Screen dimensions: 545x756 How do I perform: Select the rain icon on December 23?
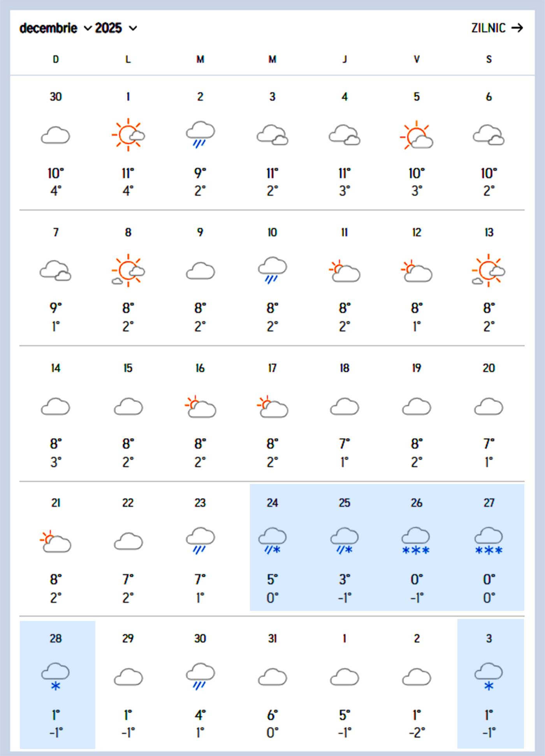point(200,541)
